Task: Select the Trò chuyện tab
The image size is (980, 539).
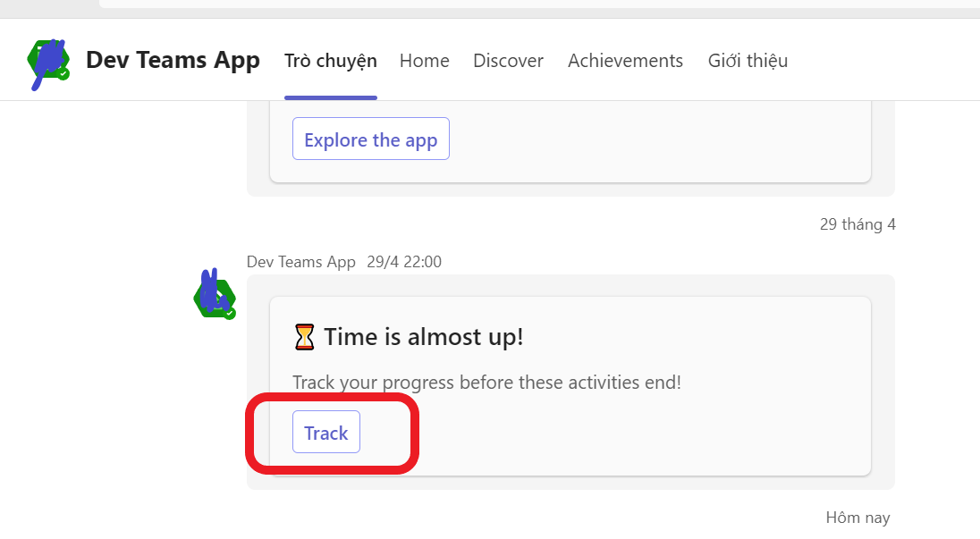Action: [330, 60]
